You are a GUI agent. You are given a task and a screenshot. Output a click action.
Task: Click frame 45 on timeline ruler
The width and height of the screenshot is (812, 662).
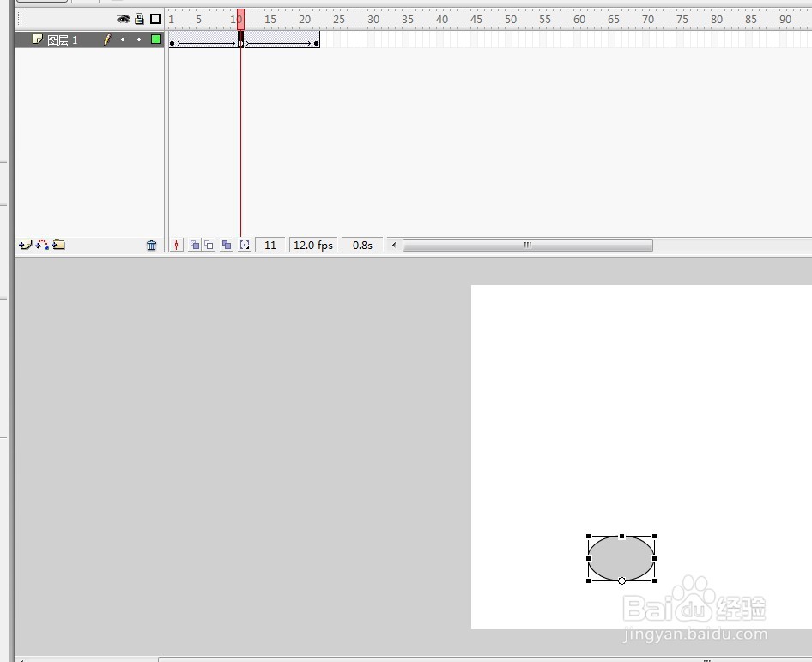pyautogui.click(x=476, y=20)
